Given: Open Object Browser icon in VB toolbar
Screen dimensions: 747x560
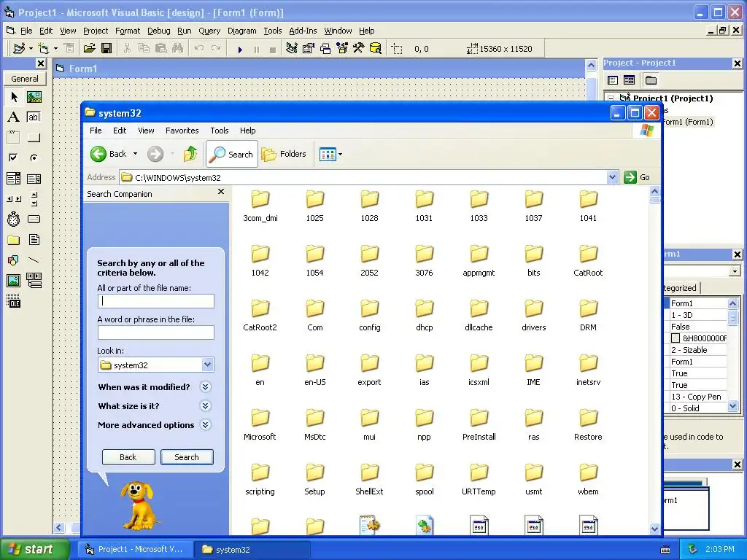Looking at the screenshot, I should (x=342, y=48).
